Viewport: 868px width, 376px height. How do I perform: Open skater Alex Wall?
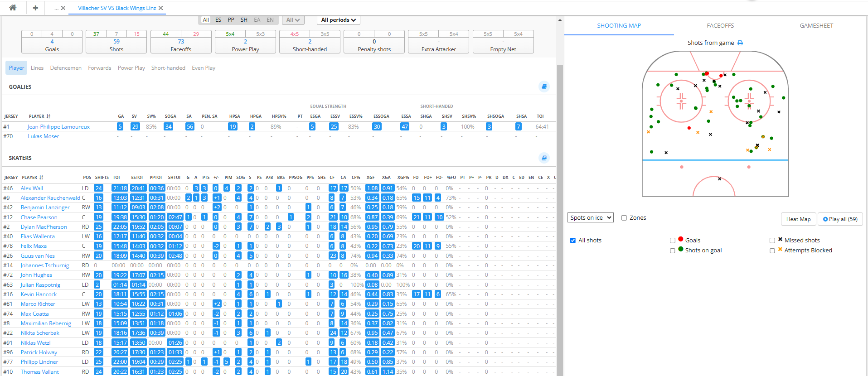(32, 188)
